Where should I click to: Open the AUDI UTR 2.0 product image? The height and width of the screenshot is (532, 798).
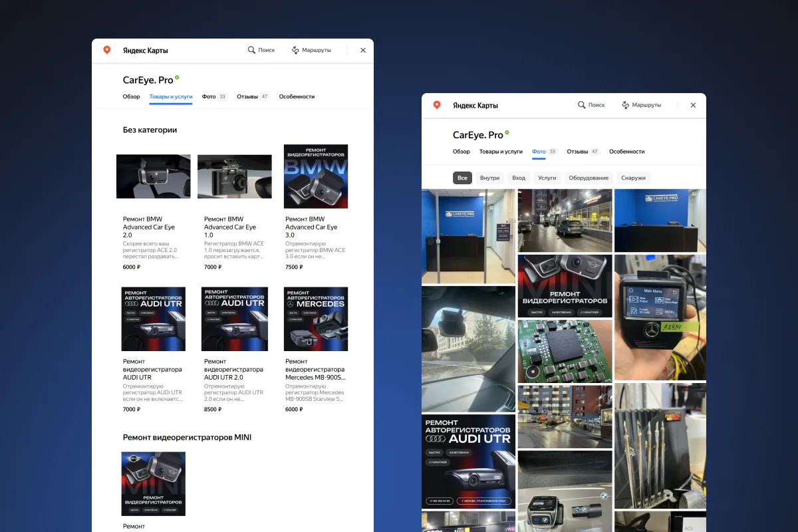tap(235, 319)
